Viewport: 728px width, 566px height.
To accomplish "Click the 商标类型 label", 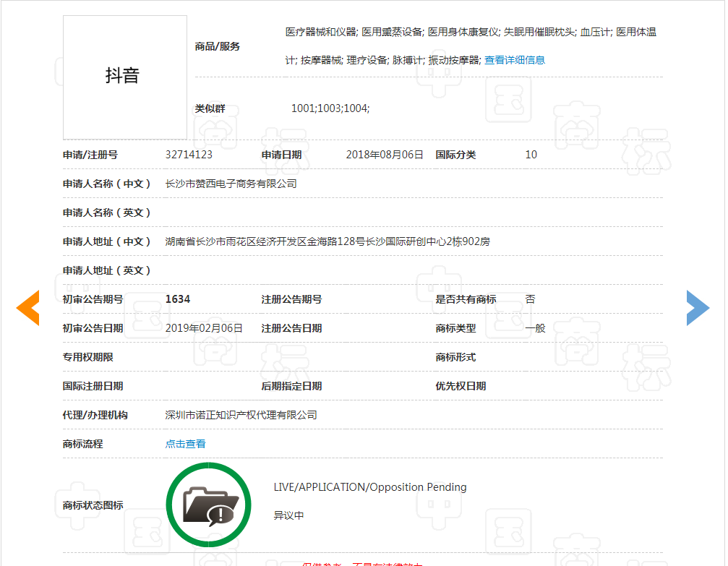I will pos(455,328).
